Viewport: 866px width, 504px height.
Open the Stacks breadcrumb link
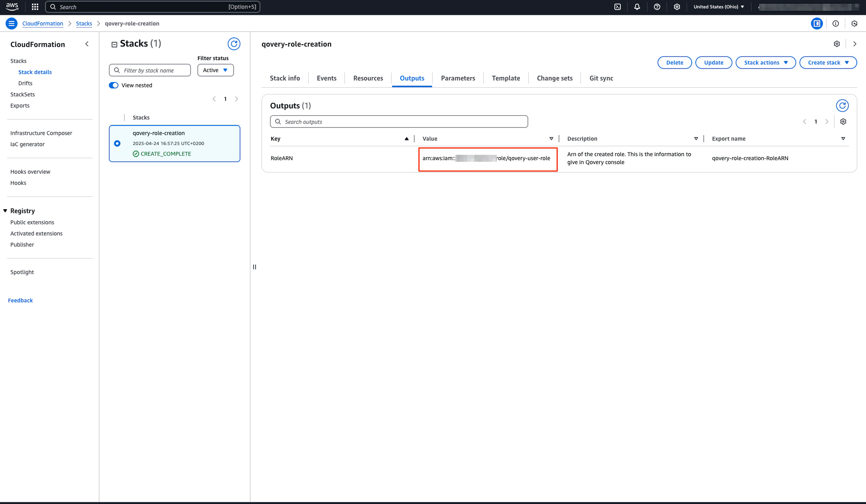pyautogui.click(x=84, y=24)
